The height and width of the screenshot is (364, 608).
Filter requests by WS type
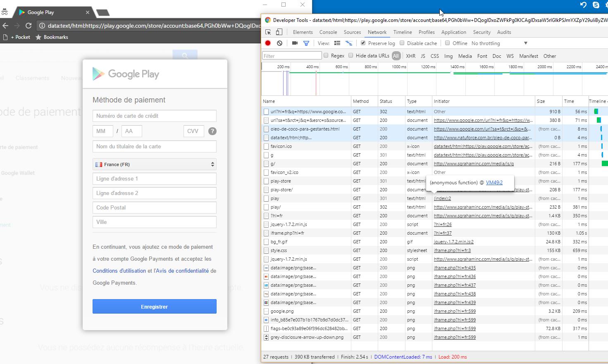(x=510, y=56)
